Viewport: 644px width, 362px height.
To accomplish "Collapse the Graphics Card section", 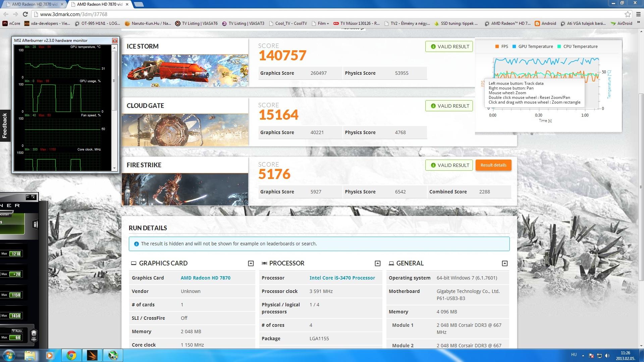I will [251, 263].
